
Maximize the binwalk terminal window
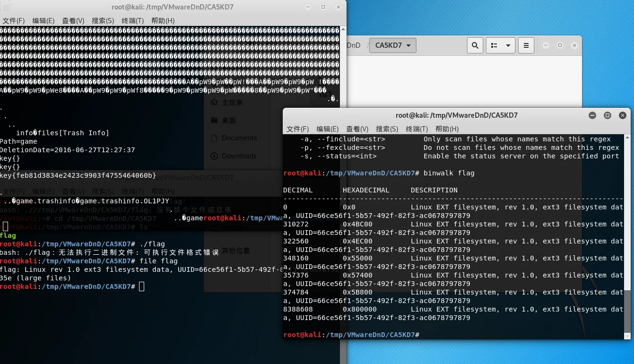pos(608,115)
